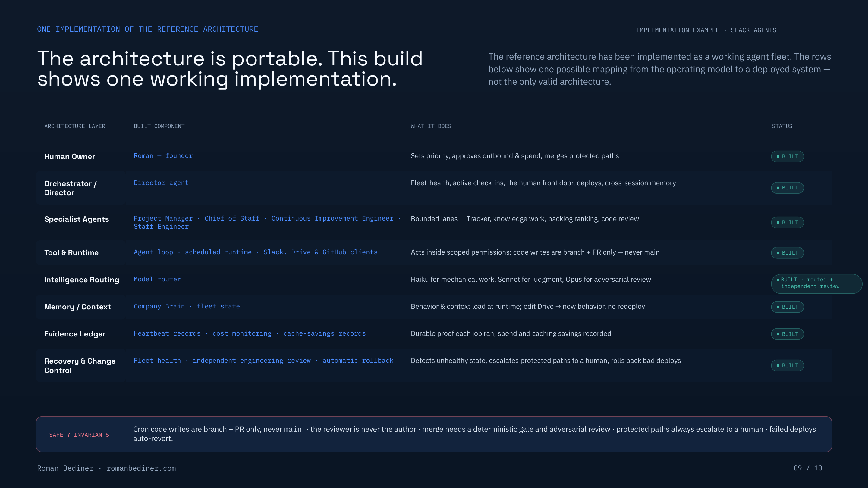Screen dimensions: 868x488
Task: Click the 'Memory / Context' layer label
Action: tap(77, 307)
